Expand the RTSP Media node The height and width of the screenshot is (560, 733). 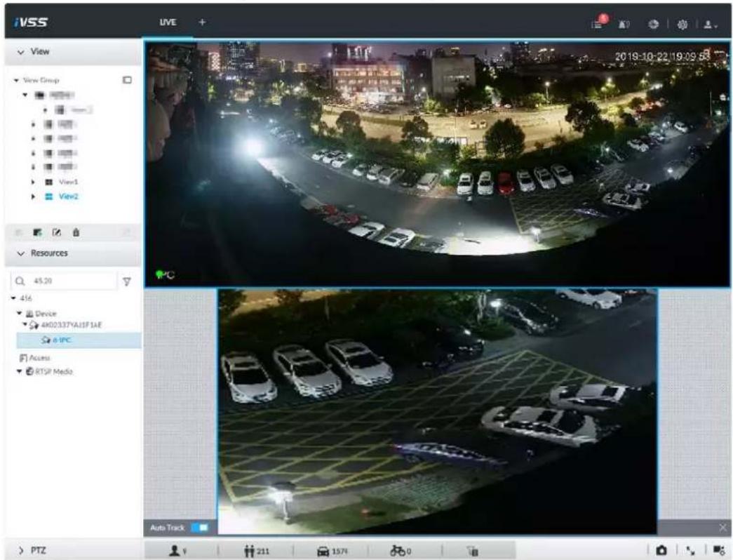(20, 371)
